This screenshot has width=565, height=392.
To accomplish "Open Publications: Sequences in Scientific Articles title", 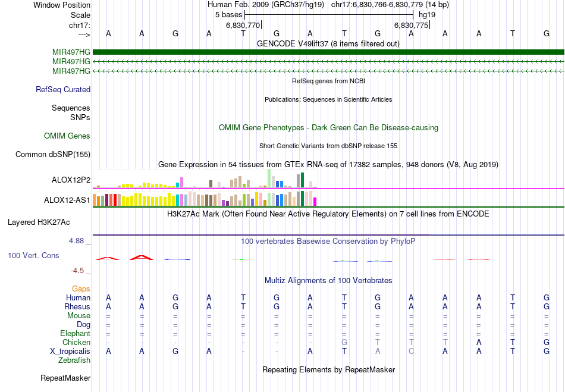I will [328, 99].
